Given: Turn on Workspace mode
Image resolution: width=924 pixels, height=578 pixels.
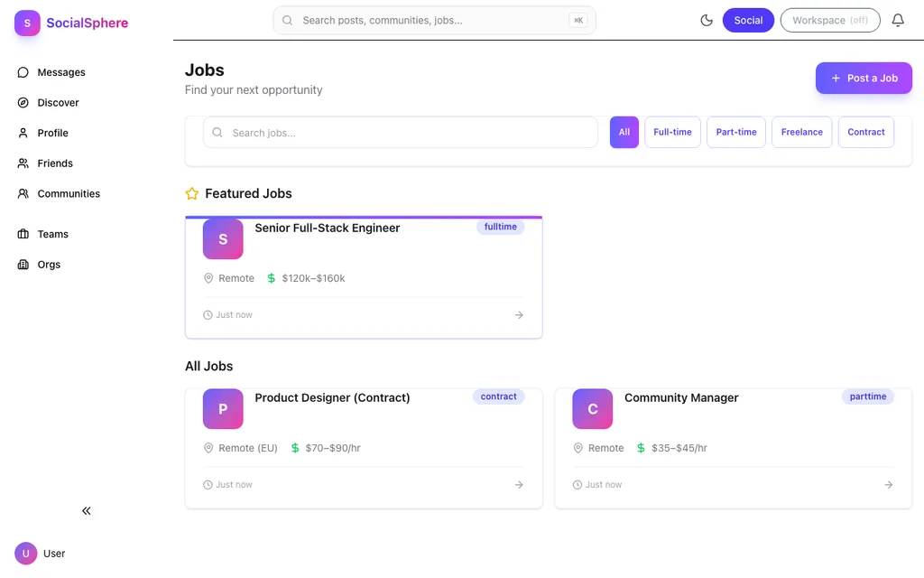Looking at the screenshot, I should [830, 20].
